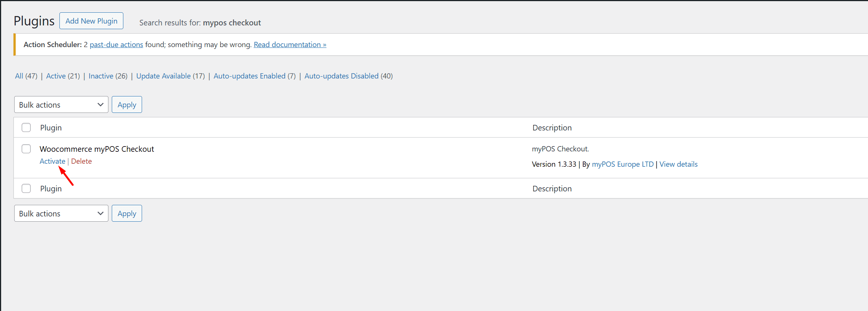Viewport: 868px width, 311px height.
Task: Show only Inactive plugins
Action: point(101,76)
